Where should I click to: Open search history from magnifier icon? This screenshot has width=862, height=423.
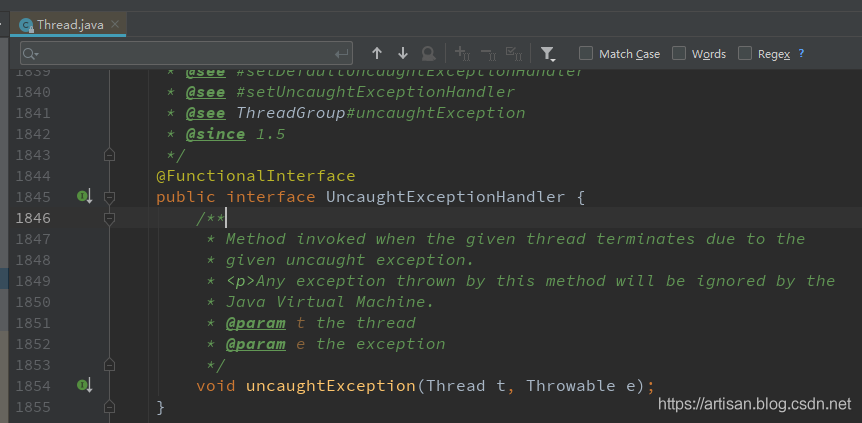pos(30,53)
